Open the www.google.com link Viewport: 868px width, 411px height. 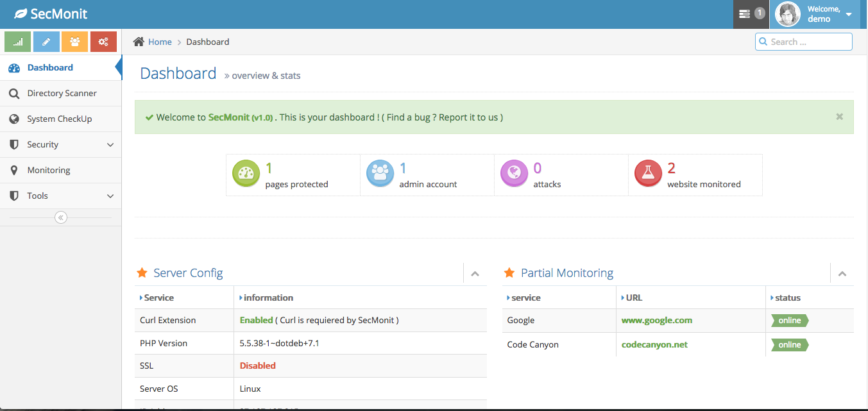657,320
